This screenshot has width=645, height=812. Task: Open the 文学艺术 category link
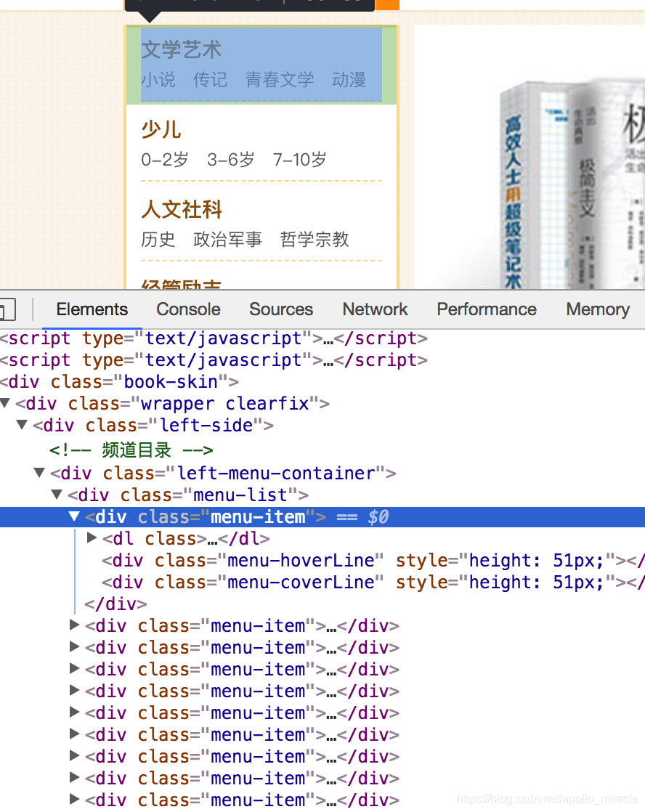coord(182,49)
